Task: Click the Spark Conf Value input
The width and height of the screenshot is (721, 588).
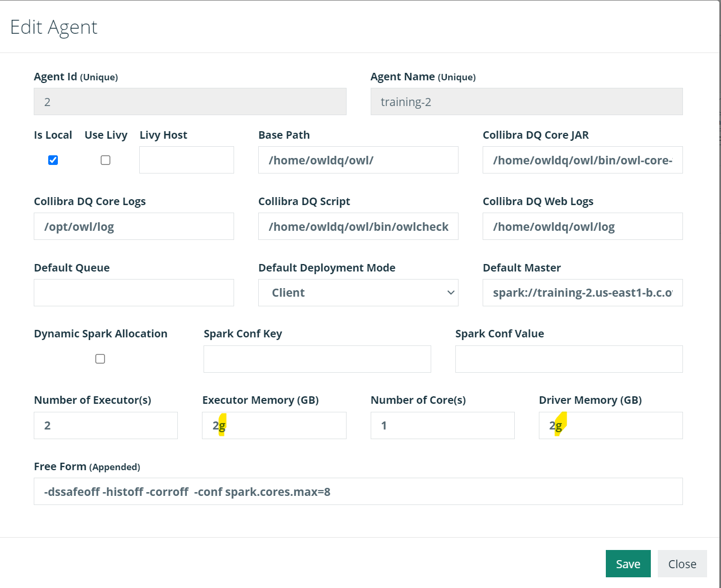Action: point(569,359)
